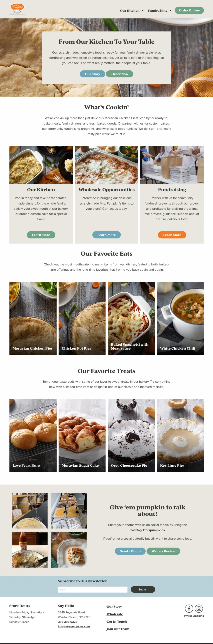Open the Moravian Chicken Pies tile
213x644 pixels.
(33, 318)
